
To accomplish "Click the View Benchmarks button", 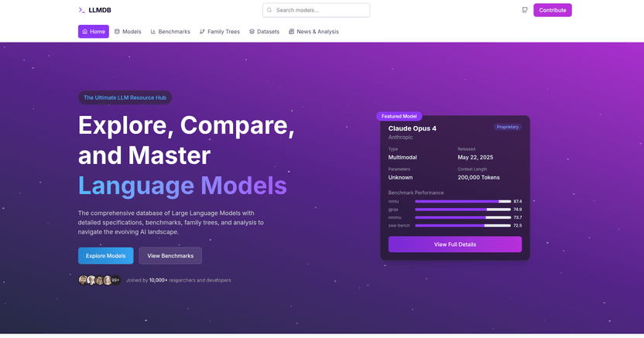I will tap(170, 255).
